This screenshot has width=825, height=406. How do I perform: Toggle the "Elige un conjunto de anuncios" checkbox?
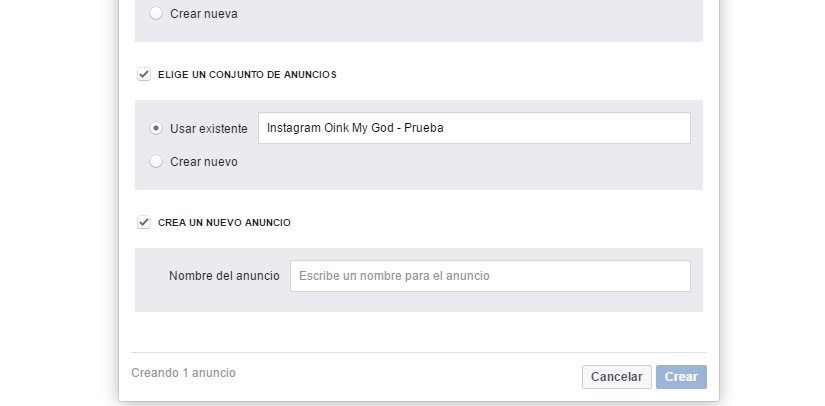(144, 74)
